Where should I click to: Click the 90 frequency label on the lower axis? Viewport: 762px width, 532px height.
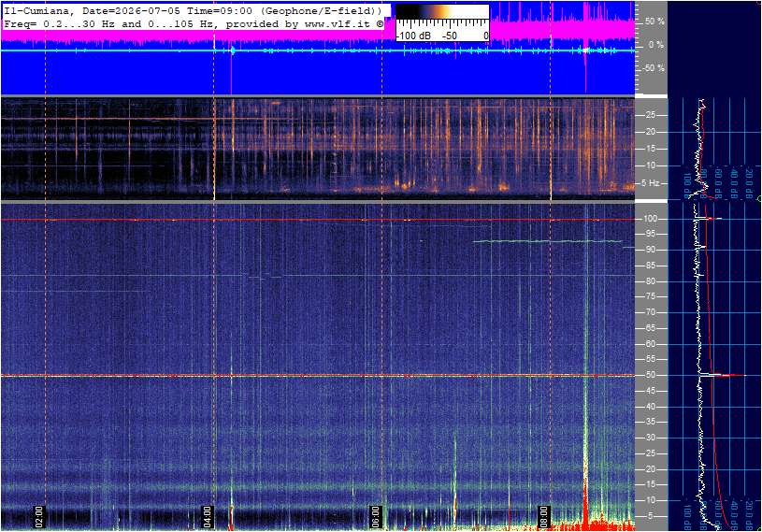pyautogui.click(x=650, y=250)
